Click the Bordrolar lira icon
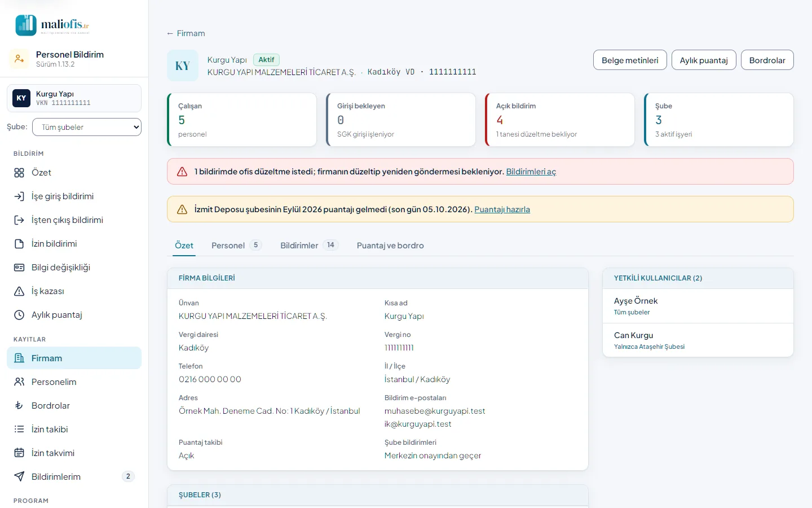This screenshot has height=508, width=812. (x=19, y=405)
